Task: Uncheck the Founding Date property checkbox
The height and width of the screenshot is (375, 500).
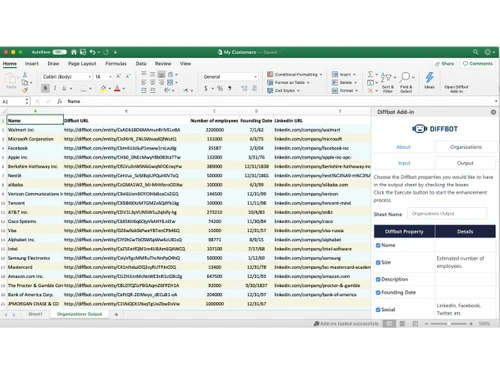Action: pyautogui.click(x=378, y=293)
